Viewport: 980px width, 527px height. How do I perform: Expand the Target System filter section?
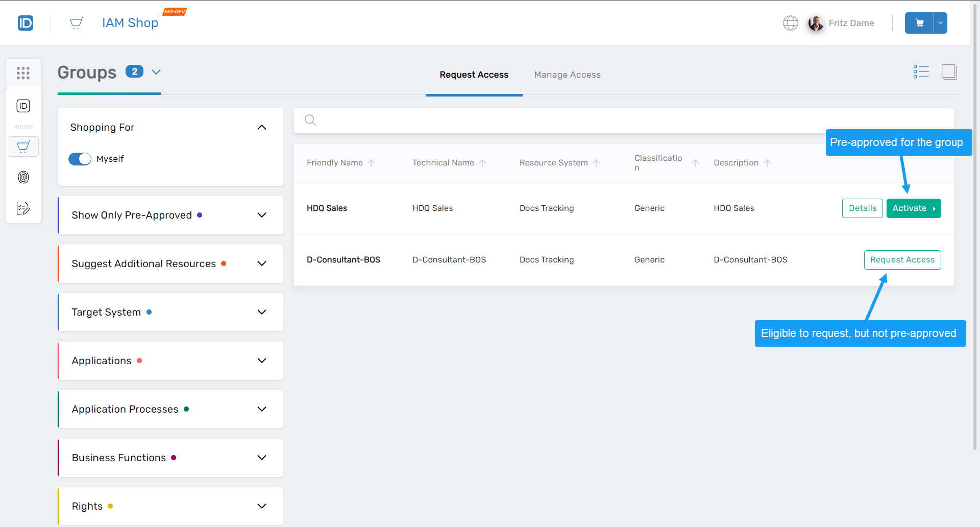[262, 312]
